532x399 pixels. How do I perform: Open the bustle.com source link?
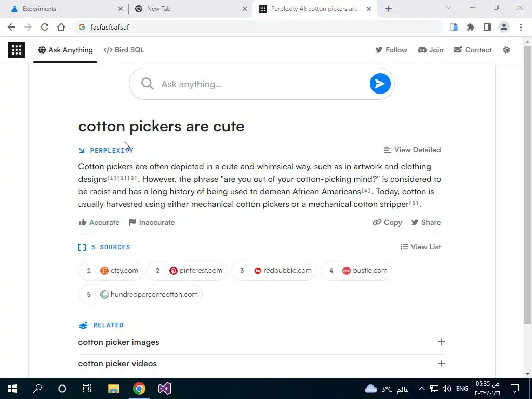click(x=356, y=270)
